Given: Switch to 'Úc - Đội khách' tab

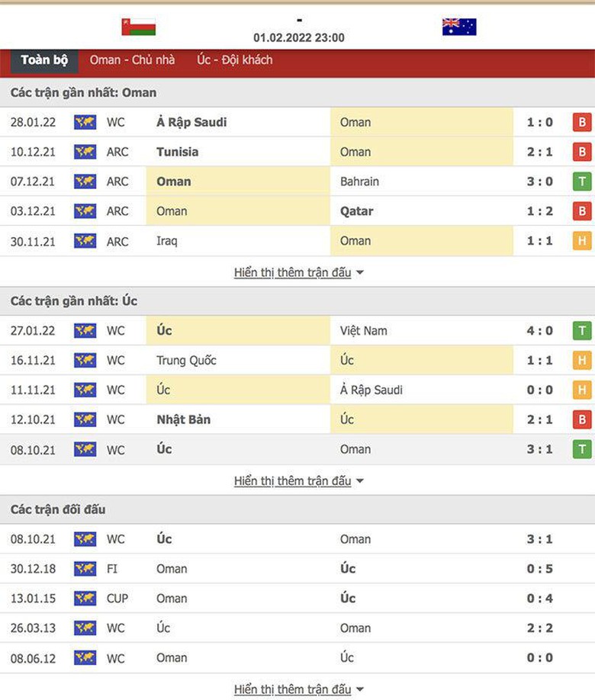Looking at the screenshot, I should click(x=234, y=60).
